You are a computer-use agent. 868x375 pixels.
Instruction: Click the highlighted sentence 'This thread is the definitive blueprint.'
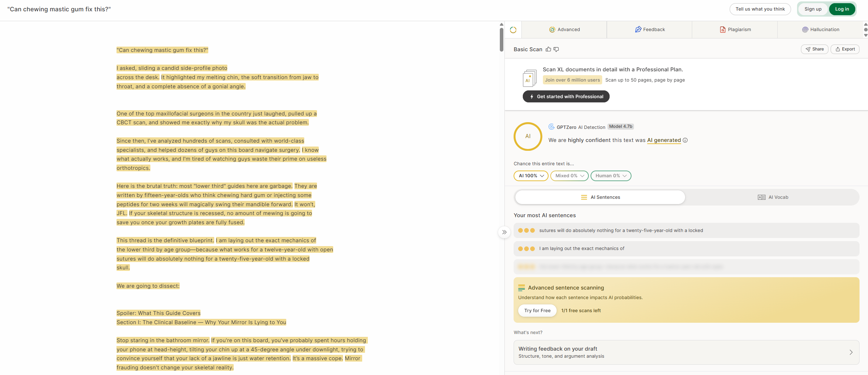165,240
